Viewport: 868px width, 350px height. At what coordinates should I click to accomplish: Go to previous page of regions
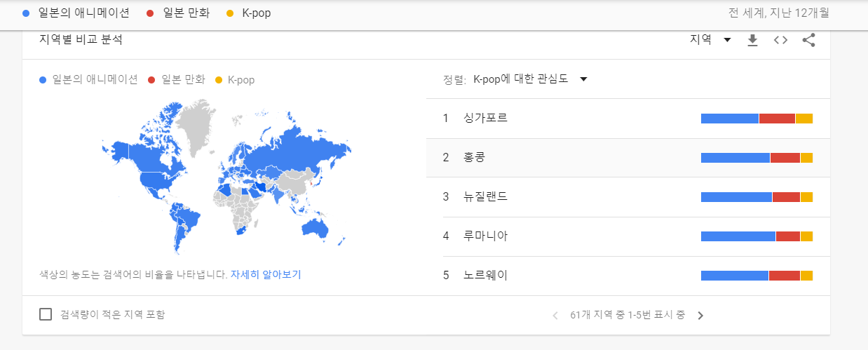click(555, 316)
